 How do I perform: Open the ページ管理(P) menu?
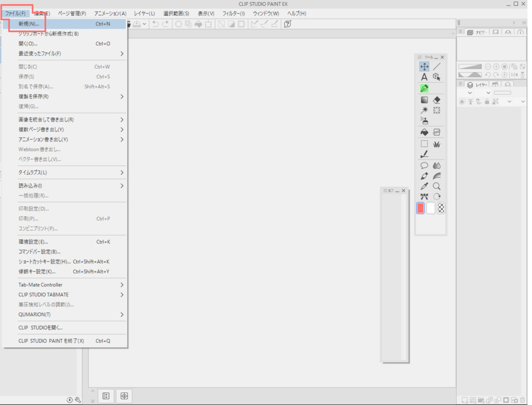[72, 14]
